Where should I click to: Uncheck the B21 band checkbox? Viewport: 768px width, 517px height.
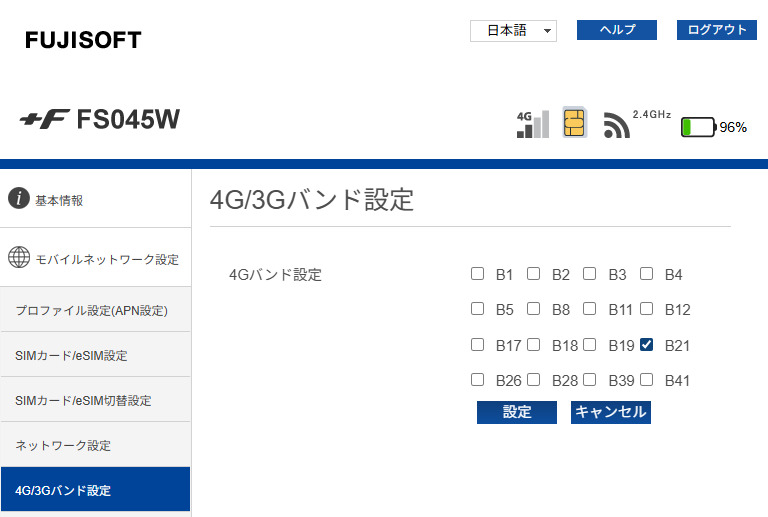[x=647, y=345]
